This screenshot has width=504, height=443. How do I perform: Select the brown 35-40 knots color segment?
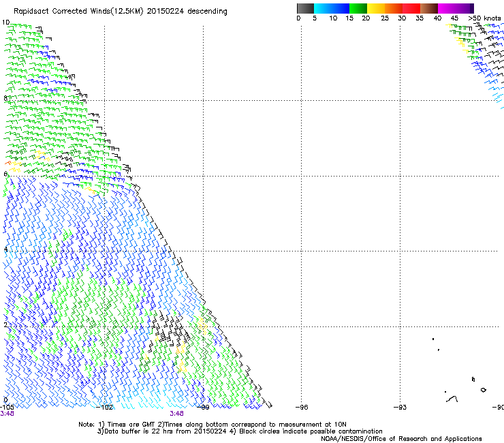pos(429,8)
